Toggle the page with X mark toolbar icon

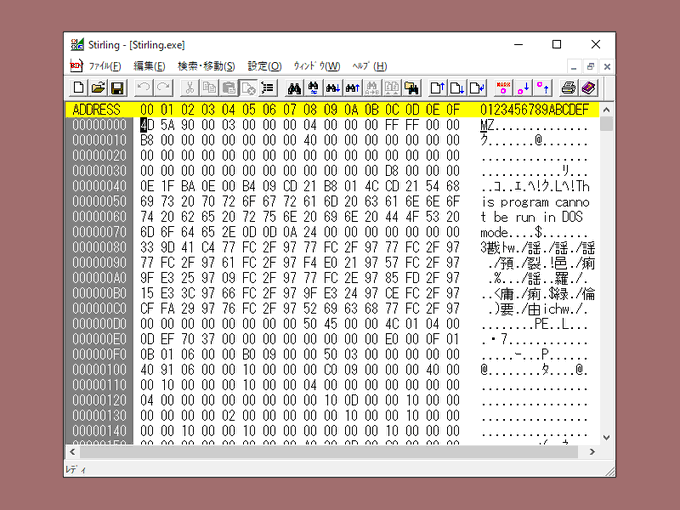248,88
